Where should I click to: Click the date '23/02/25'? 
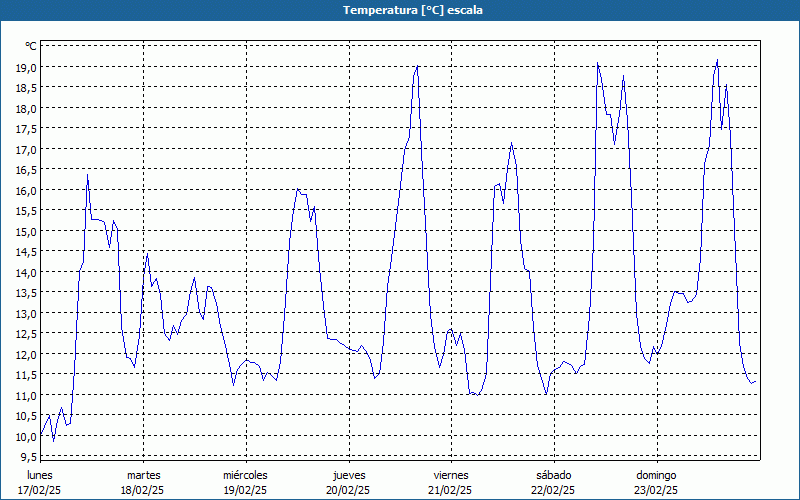(656, 490)
